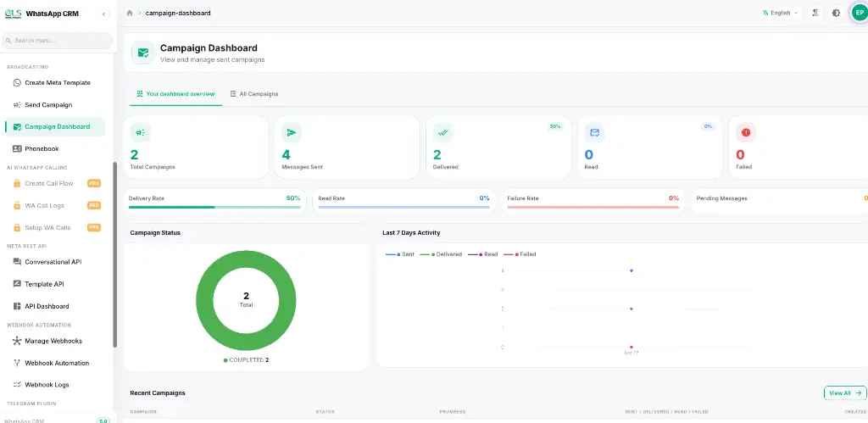Click the branch icon beside Webhook Automation
The height and width of the screenshot is (423, 868).
coord(17,363)
